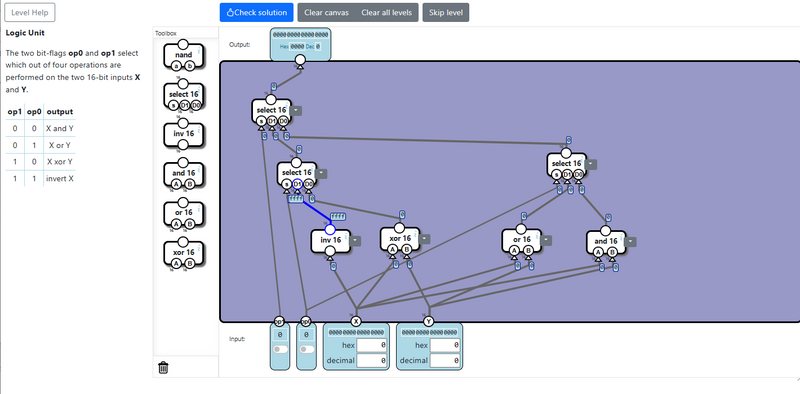Skip level button

tap(446, 12)
